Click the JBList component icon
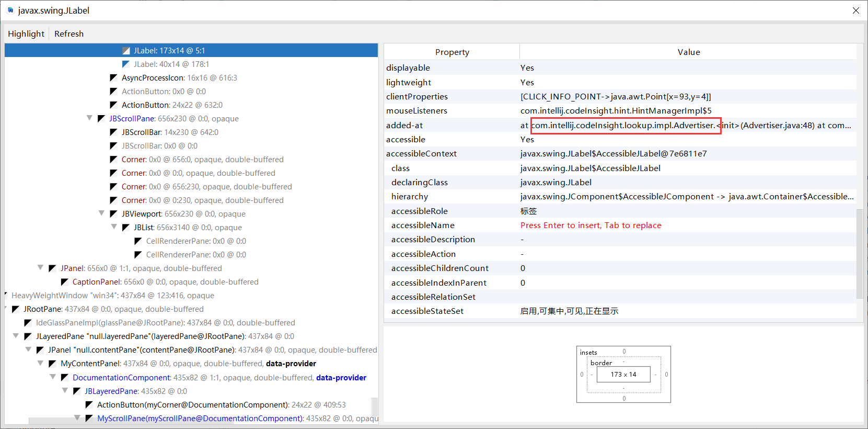The width and height of the screenshot is (868, 429). 126,227
